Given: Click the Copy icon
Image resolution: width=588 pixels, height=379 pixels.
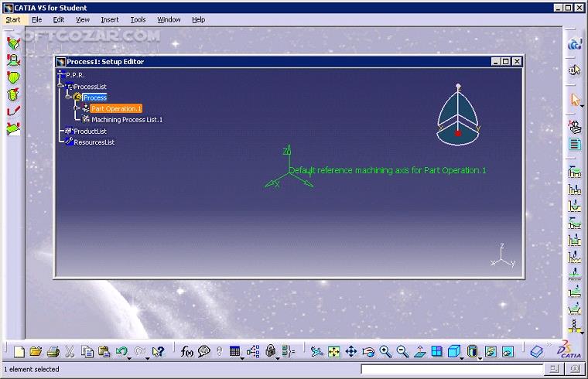Looking at the screenshot, I should (x=87, y=352).
